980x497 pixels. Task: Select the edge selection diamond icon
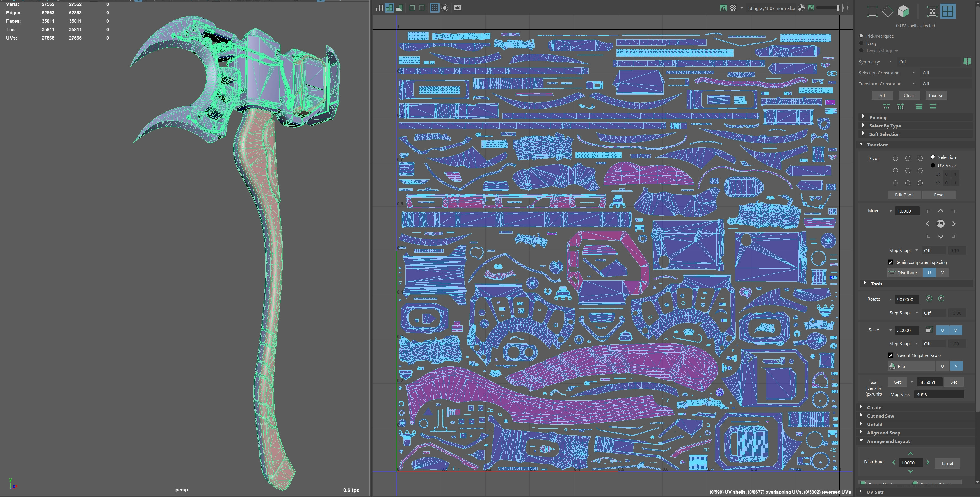point(888,12)
